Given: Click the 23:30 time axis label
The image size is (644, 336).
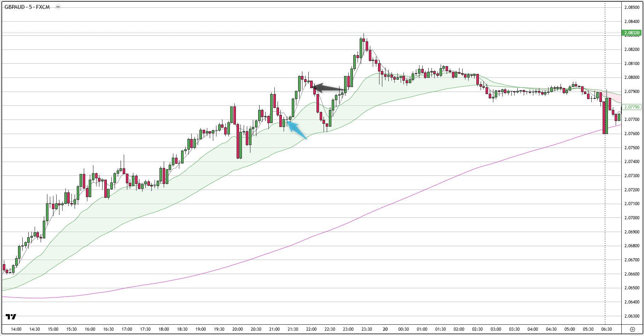Looking at the screenshot, I should tap(367, 329).
